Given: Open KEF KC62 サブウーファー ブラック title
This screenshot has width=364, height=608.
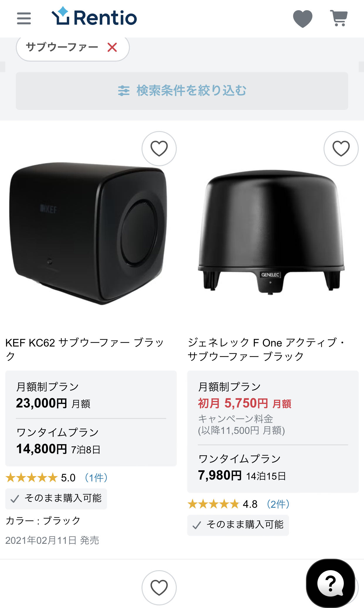Looking at the screenshot, I should pos(84,349).
